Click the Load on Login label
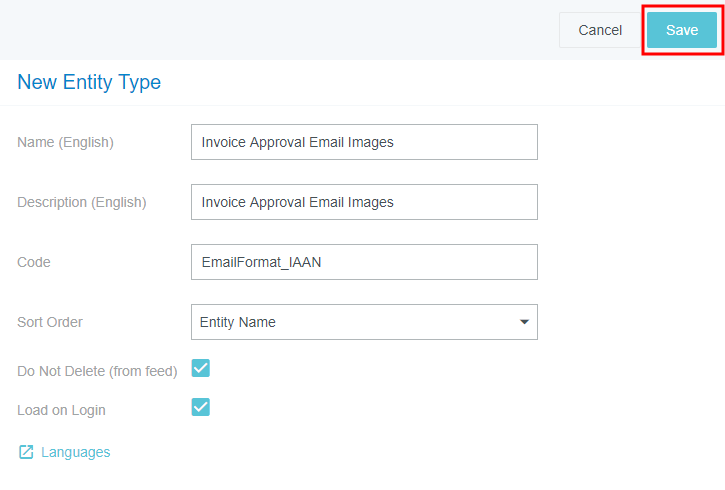The height and width of the screenshot is (490, 725). tap(61, 410)
